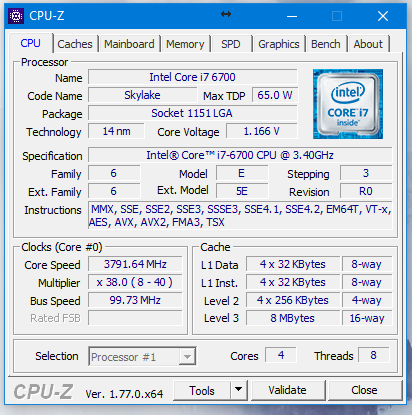Screen dimensions: 412x415
Task: Click the Instructions list field
Action: [x=240, y=216]
